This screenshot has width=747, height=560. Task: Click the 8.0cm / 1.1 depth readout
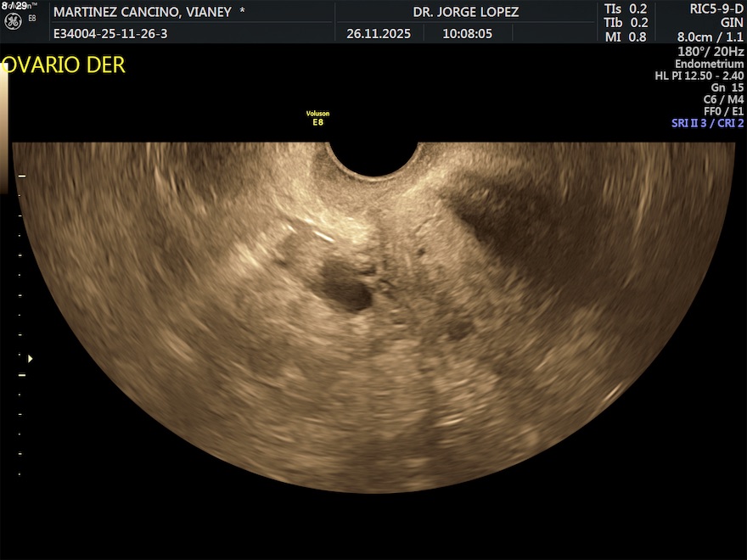(710, 37)
